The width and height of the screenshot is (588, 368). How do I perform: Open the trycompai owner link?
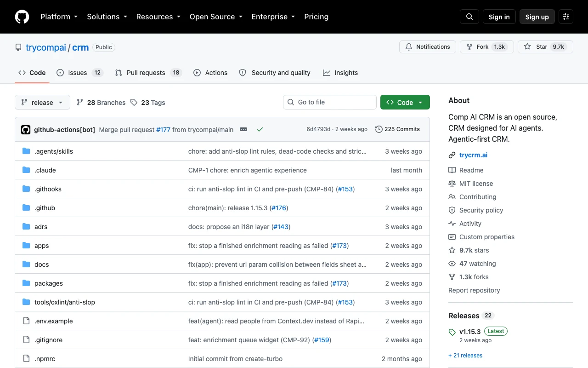(x=46, y=47)
